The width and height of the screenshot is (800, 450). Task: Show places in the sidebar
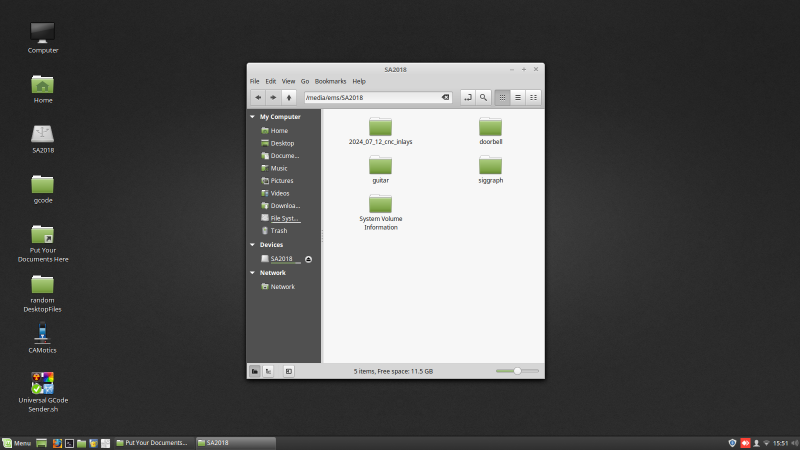click(x=255, y=371)
